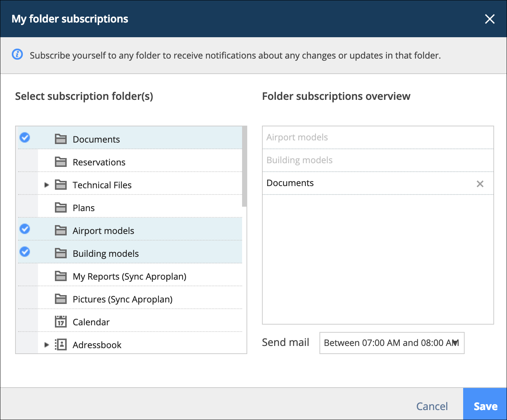Click the Calendar icon in folder list
This screenshot has height=420, width=507.
pos(61,322)
